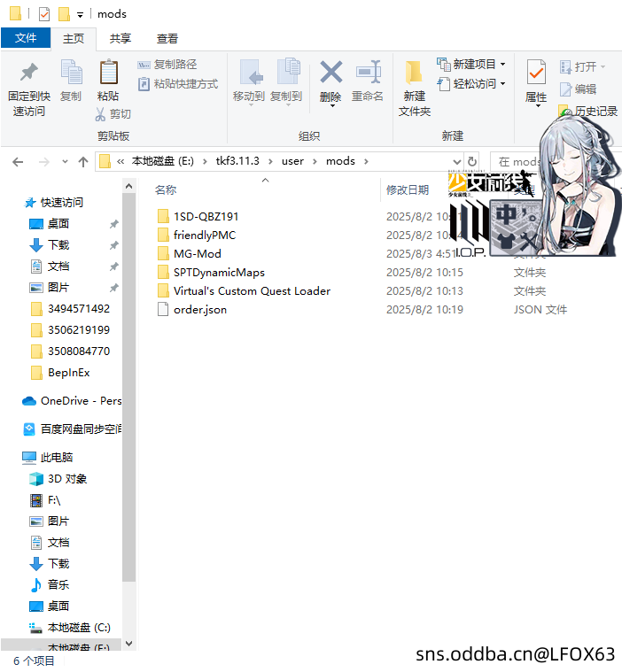Expand the chevron after 'mods' breadcrumb

(366, 161)
